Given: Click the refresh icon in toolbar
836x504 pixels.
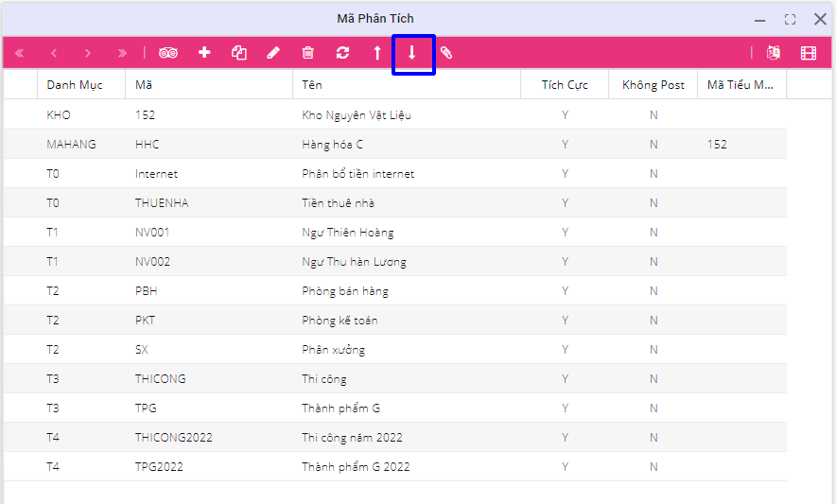Looking at the screenshot, I should (x=342, y=53).
